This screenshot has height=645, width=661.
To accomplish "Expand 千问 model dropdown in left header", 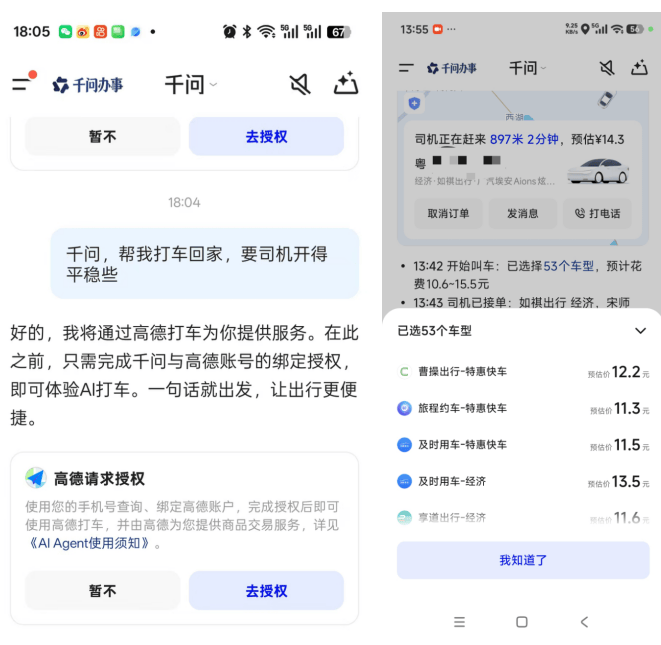I will (190, 85).
